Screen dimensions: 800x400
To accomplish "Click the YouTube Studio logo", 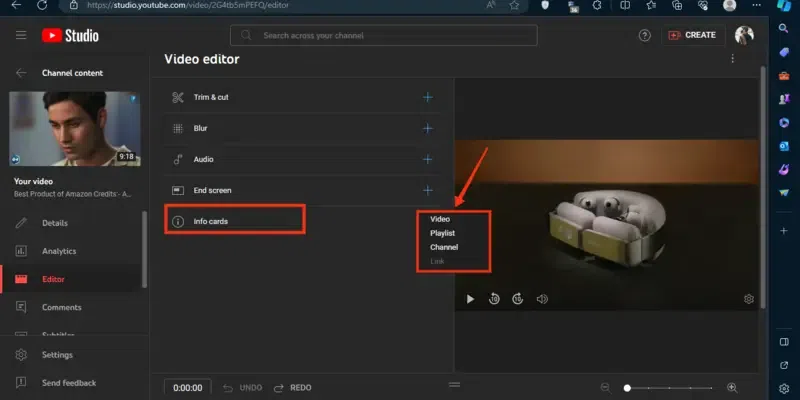I will tap(70, 35).
